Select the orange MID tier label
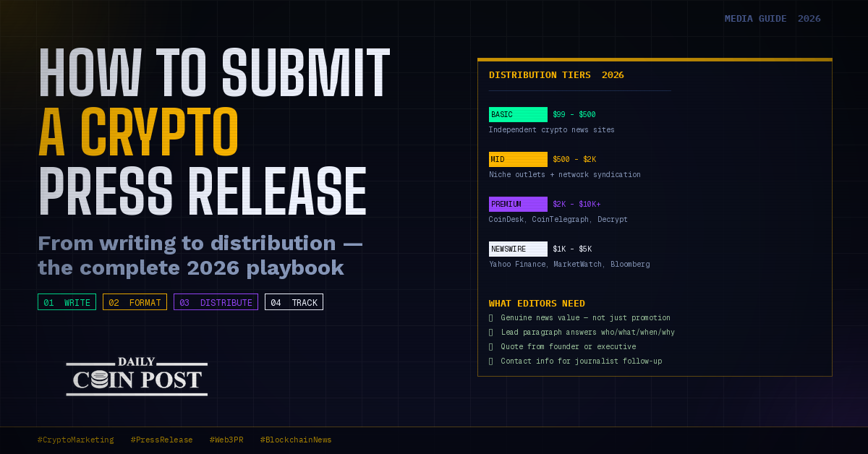This screenshot has height=454, width=868. click(x=518, y=159)
